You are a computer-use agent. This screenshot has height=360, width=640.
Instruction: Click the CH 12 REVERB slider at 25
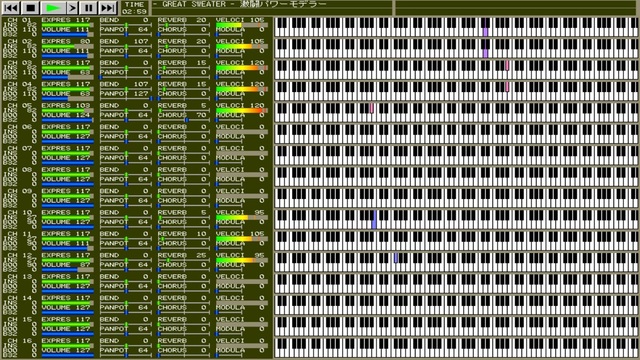click(183, 260)
